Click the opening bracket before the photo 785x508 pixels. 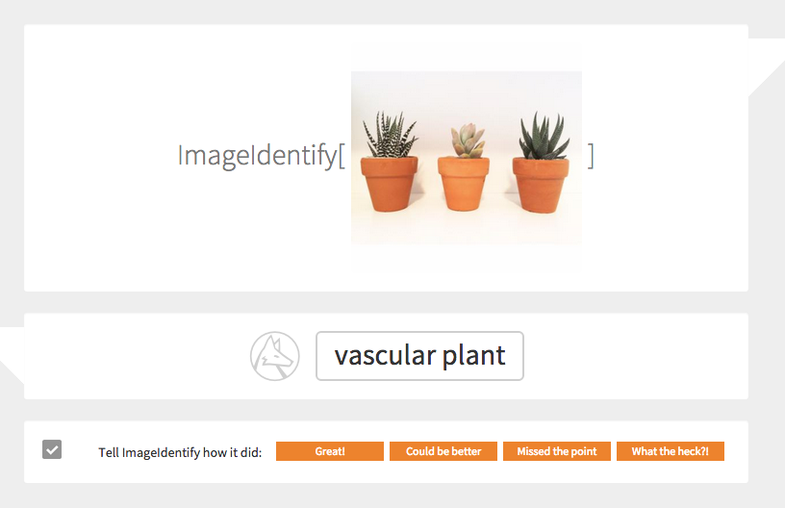click(341, 155)
